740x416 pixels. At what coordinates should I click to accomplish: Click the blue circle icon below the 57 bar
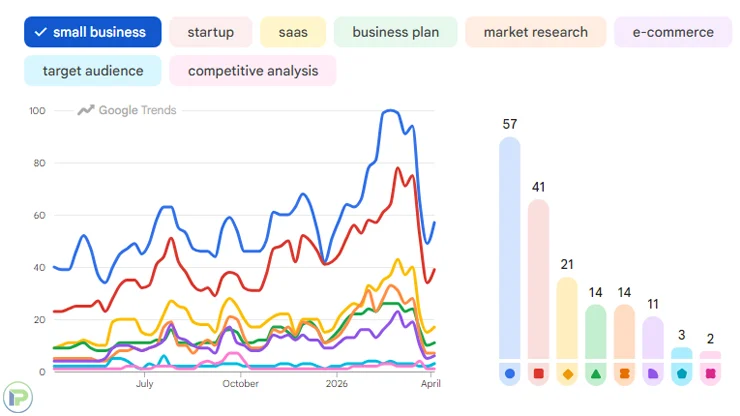(510, 374)
